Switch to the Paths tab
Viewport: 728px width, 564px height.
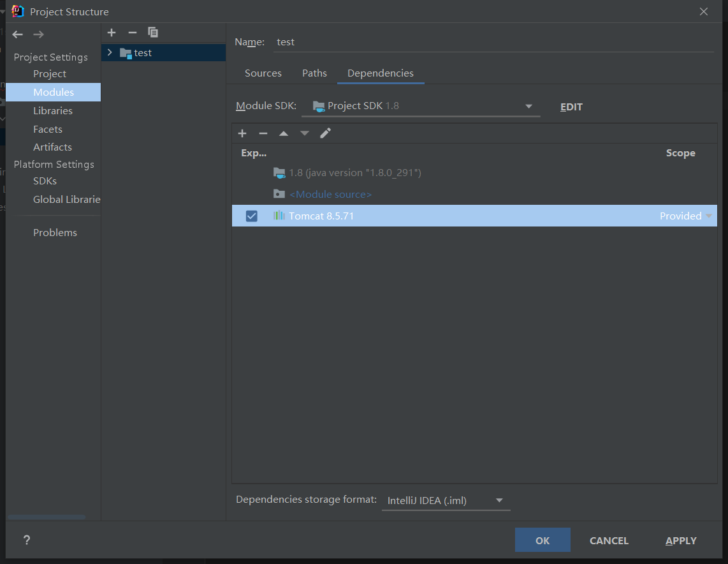coord(314,73)
